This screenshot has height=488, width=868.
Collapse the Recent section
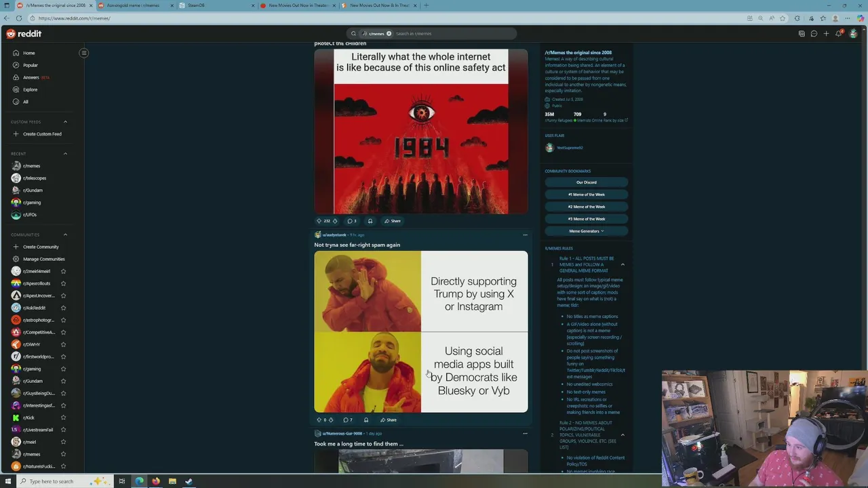pos(65,154)
